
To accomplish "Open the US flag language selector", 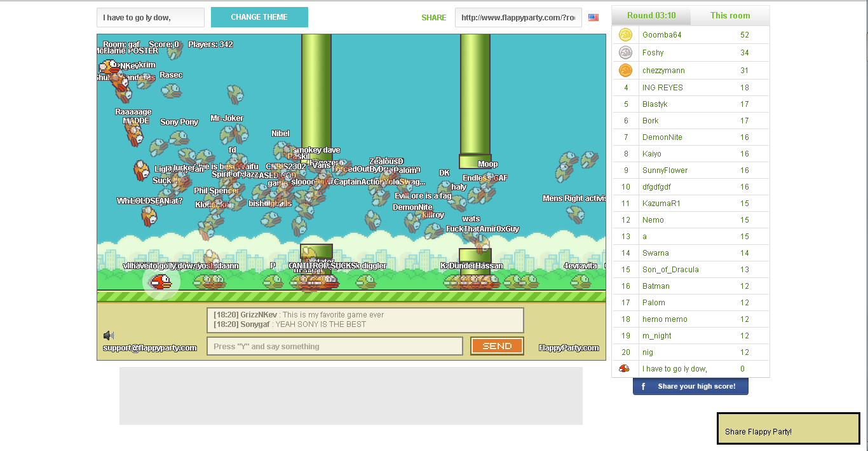I will [x=593, y=18].
